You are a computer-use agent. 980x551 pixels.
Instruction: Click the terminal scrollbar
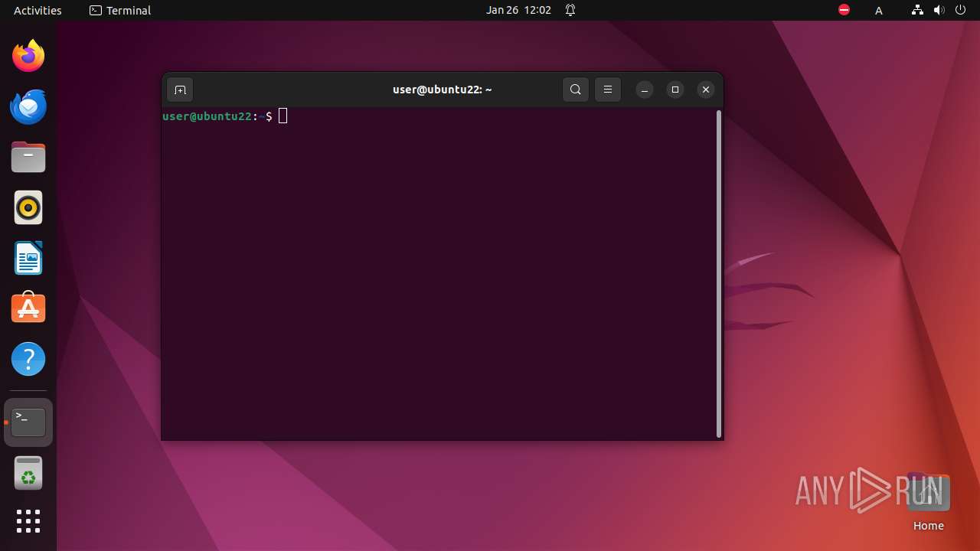tap(719, 274)
